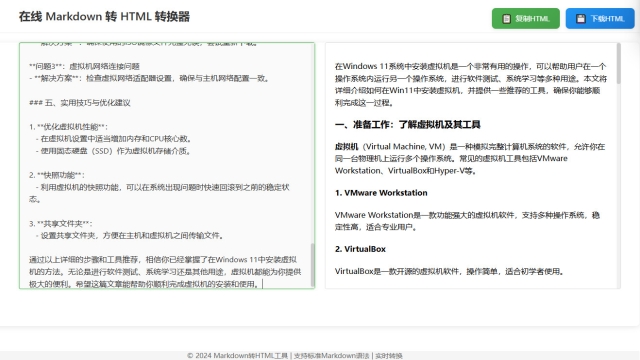Click the 1. VMware Workstation subheading in preview
The image size is (640, 360).
click(381, 193)
